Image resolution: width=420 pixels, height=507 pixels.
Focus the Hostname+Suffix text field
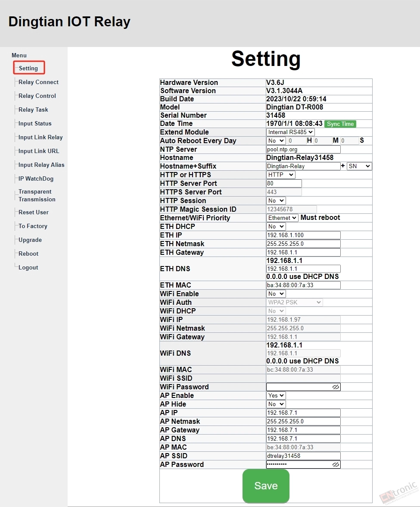pyautogui.click(x=303, y=166)
